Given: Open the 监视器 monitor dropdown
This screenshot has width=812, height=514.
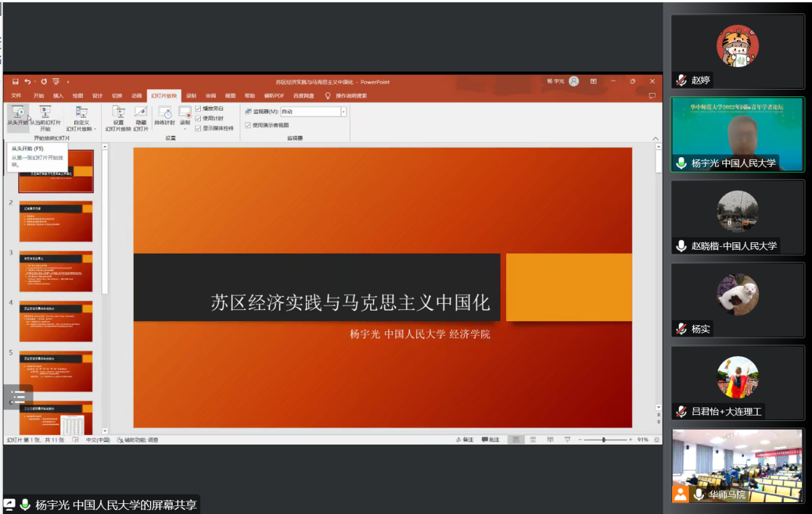Looking at the screenshot, I should pos(343,112).
